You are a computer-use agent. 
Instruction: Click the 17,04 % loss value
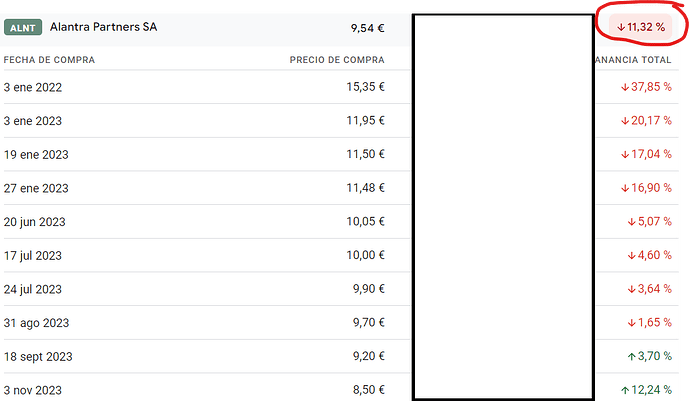coord(651,155)
